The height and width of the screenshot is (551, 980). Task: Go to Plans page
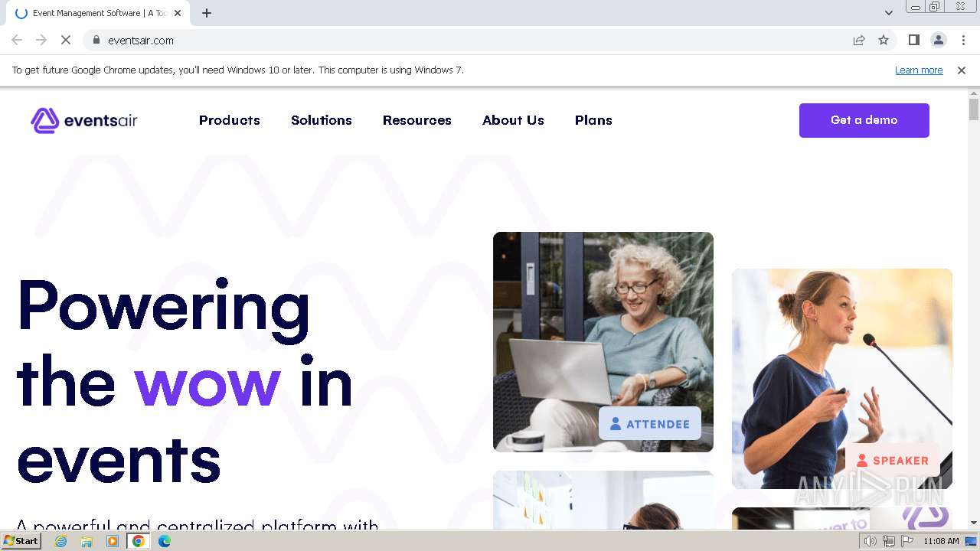point(593,120)
